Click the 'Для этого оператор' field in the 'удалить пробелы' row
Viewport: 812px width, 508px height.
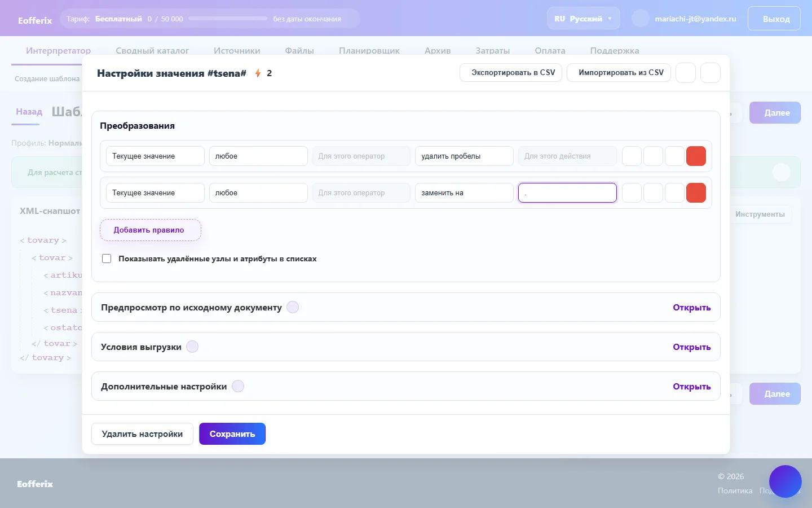(x=361, y=156)
